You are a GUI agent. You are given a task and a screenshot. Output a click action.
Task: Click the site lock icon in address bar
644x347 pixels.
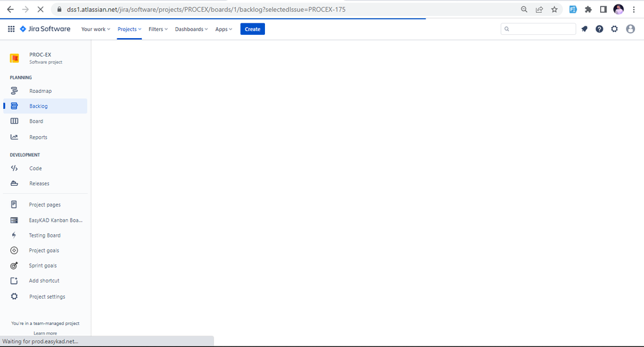pos(59,10)
